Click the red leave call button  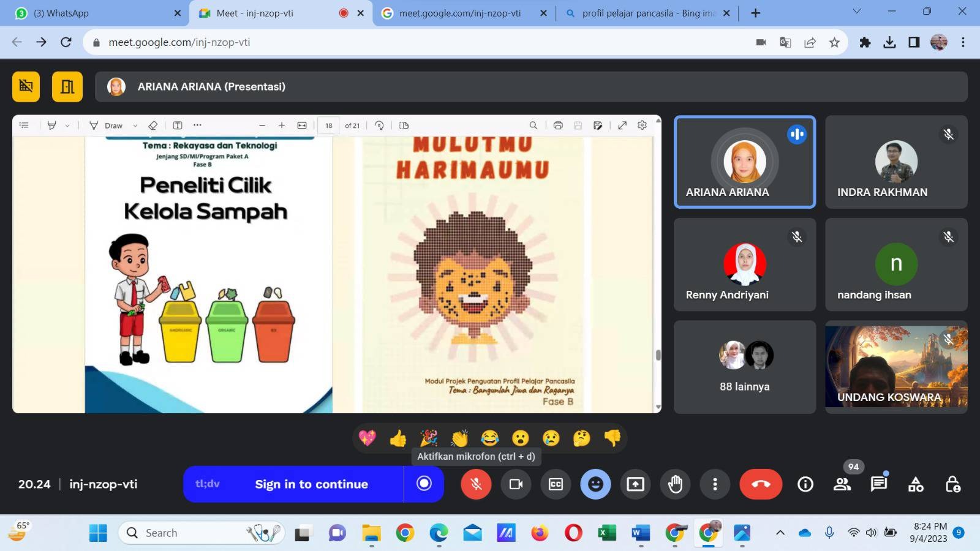tap(761, 484)
